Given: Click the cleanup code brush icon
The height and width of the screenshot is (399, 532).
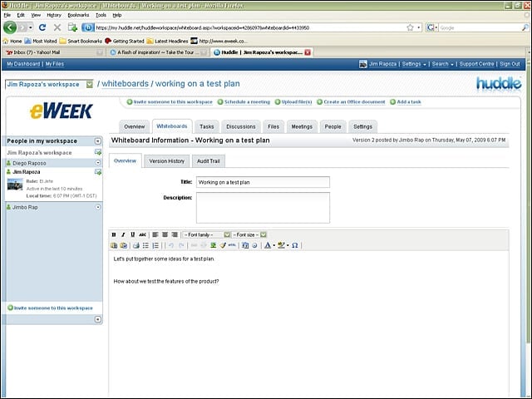Looking at the screenshot, I should click(223, 245).
